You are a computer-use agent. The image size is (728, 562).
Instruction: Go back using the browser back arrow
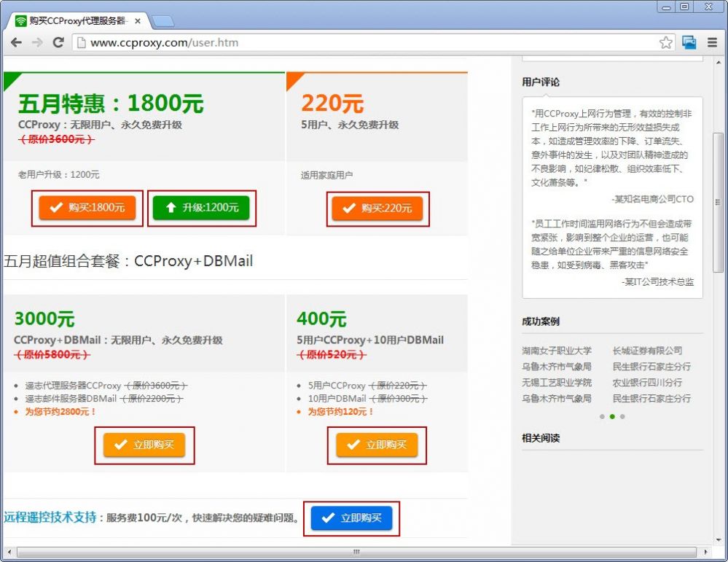[16, 43]
